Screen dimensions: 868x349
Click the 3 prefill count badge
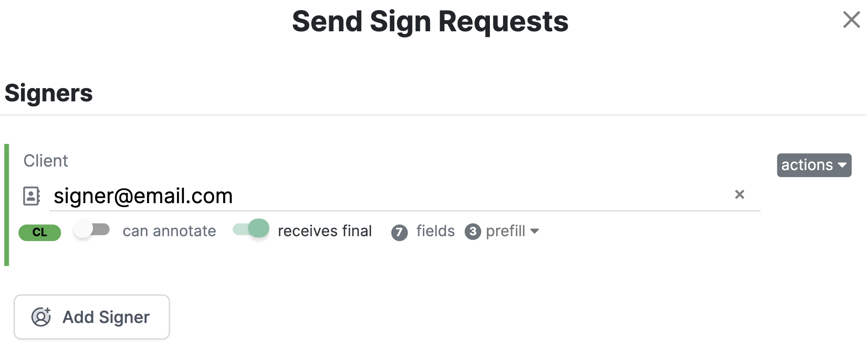click(x=473, y=231)
